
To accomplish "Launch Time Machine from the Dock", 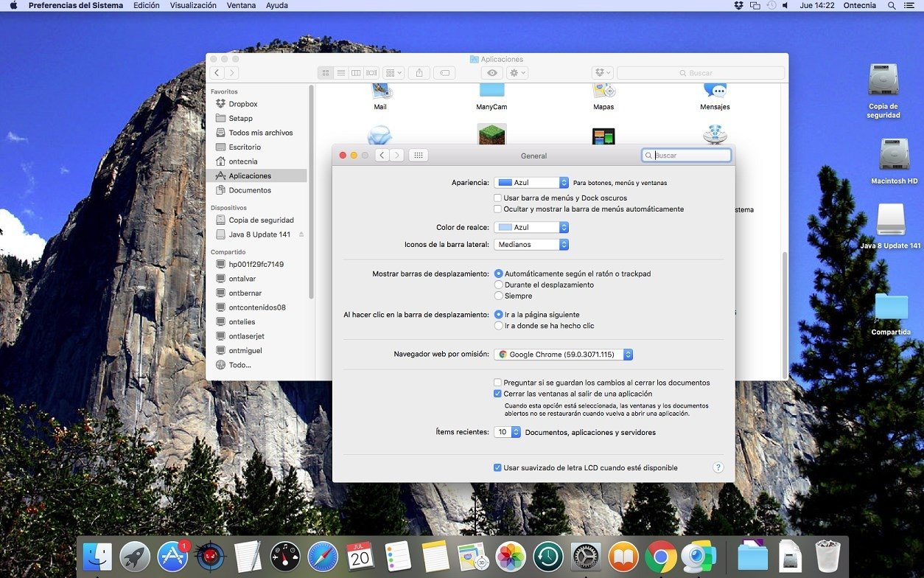I will (548, 557).
